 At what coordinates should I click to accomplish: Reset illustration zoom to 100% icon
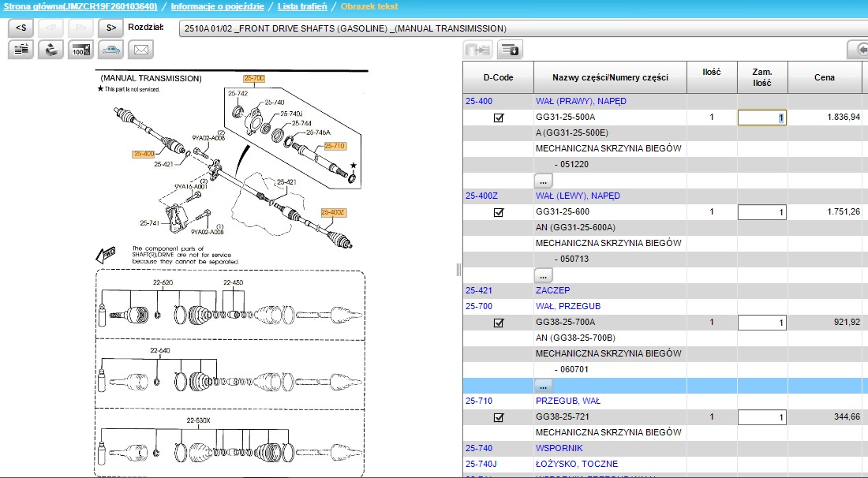coord(80,50)
